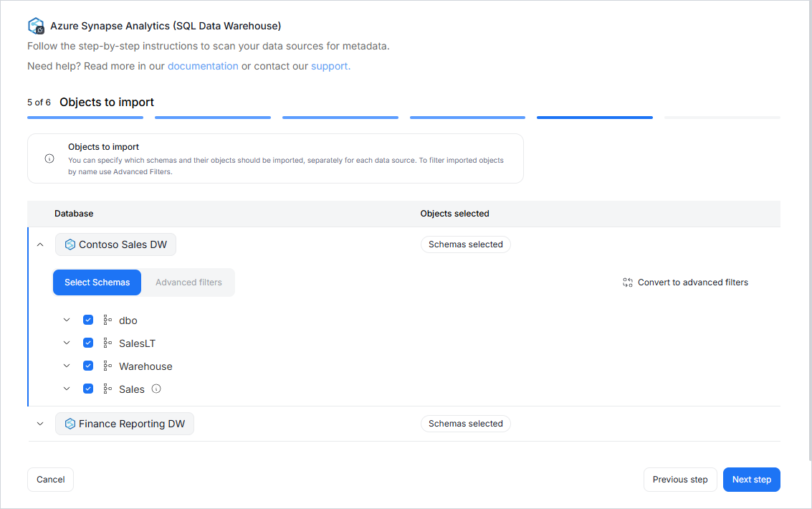
Task: Collapse the Contoso Sales DW section
Action: tap(40, 244)
